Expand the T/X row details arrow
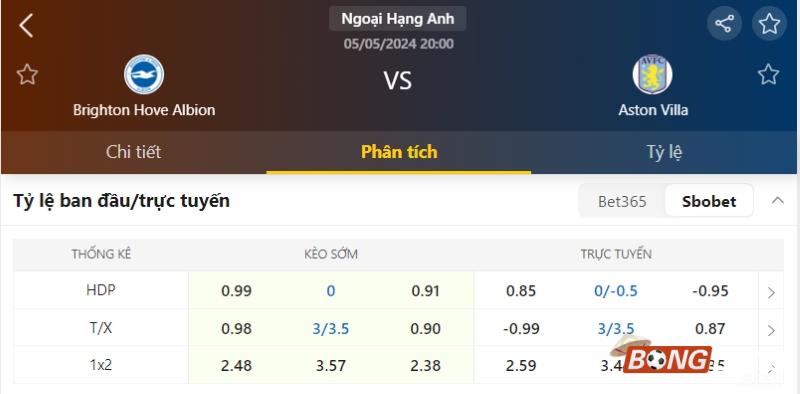The image size is (800, 394). click(x=771, y=330)
